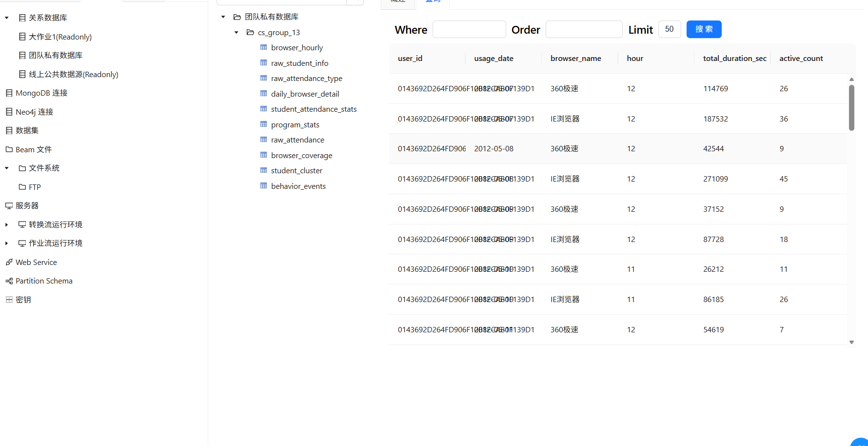868x446 pixels.
Task: Click the Web Service link icon
Action: point(9,262)
